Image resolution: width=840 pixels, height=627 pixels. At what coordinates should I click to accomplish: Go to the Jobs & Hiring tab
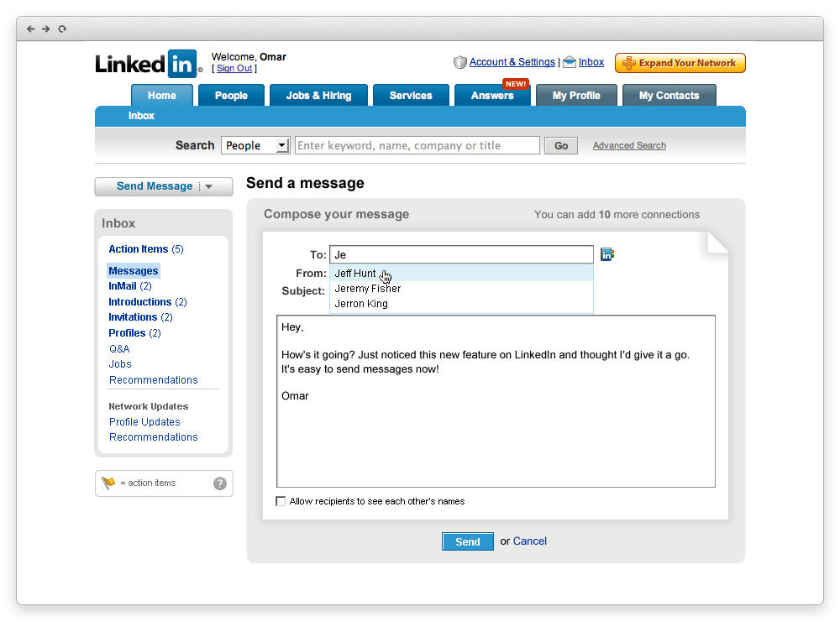pos(318,96)
